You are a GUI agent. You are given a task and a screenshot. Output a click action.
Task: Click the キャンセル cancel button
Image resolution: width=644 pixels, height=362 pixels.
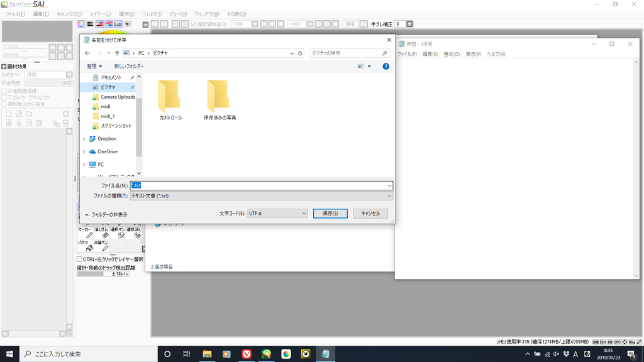pyautogui.click(x=370, y=214)
